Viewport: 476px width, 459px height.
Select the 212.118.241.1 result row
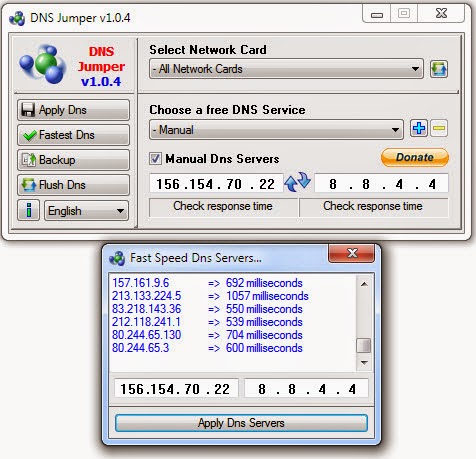(207, 322)
